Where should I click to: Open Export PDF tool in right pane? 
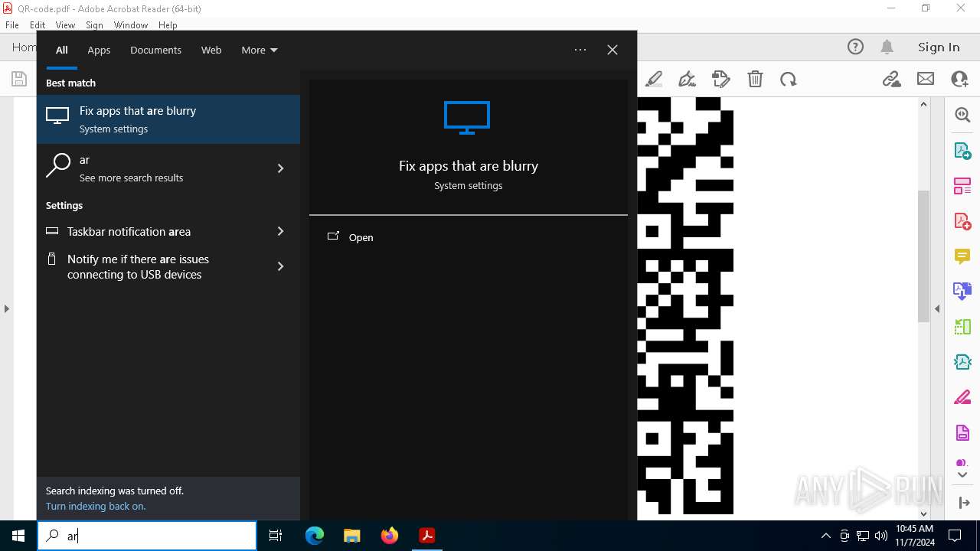(x=962, y=151)
